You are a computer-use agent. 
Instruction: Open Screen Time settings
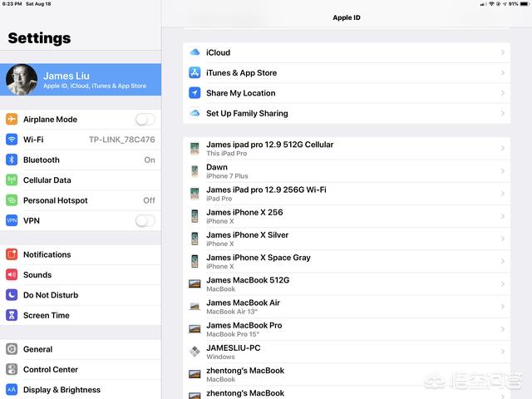[81, 315]
